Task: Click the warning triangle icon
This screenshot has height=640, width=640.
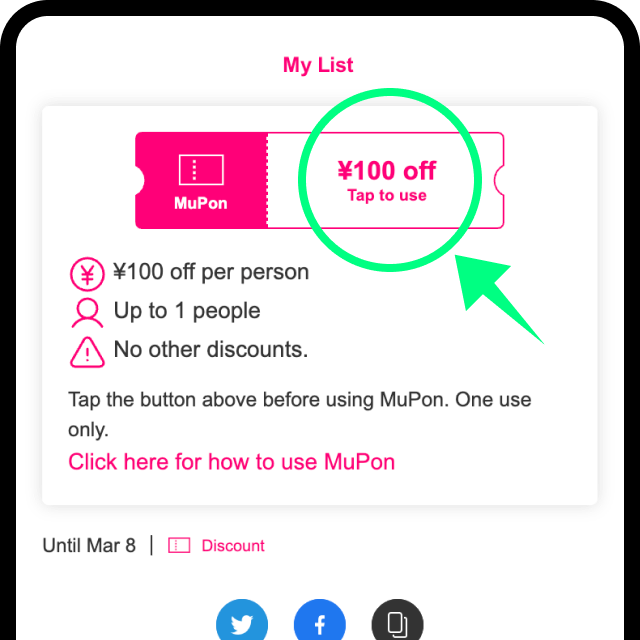Action: [x=87, y=352]
